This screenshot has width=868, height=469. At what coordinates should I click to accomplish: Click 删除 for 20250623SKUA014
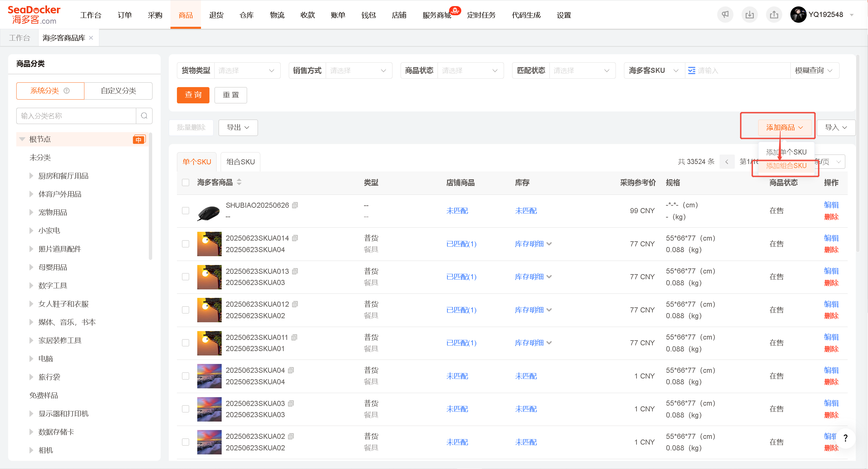point(831,250)
